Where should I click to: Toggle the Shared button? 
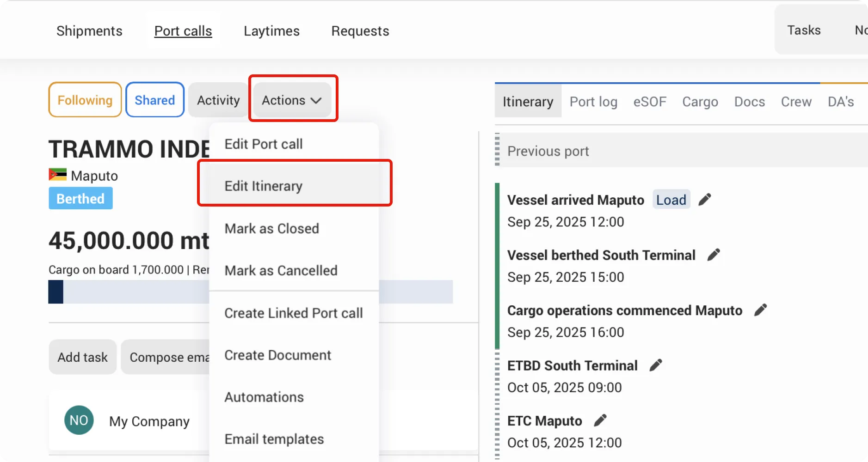tap(155, 100)
